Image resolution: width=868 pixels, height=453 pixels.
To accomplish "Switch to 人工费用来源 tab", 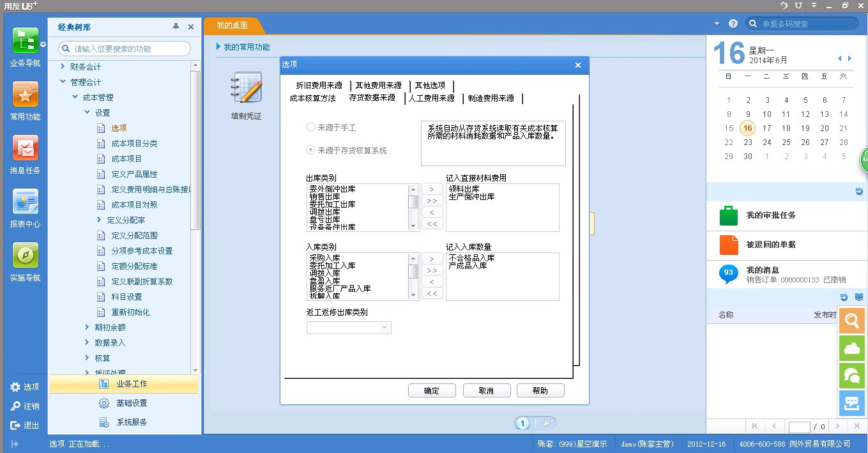I will click(432, 98).
